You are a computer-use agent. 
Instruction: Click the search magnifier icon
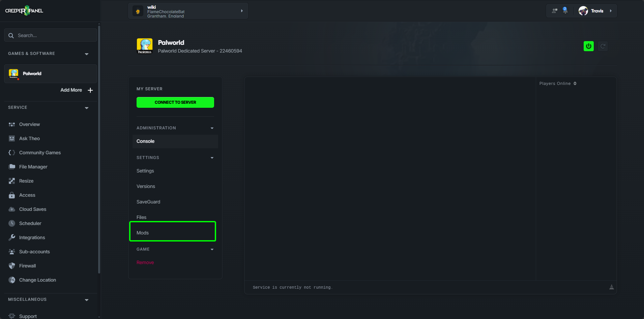pos(11,35)
